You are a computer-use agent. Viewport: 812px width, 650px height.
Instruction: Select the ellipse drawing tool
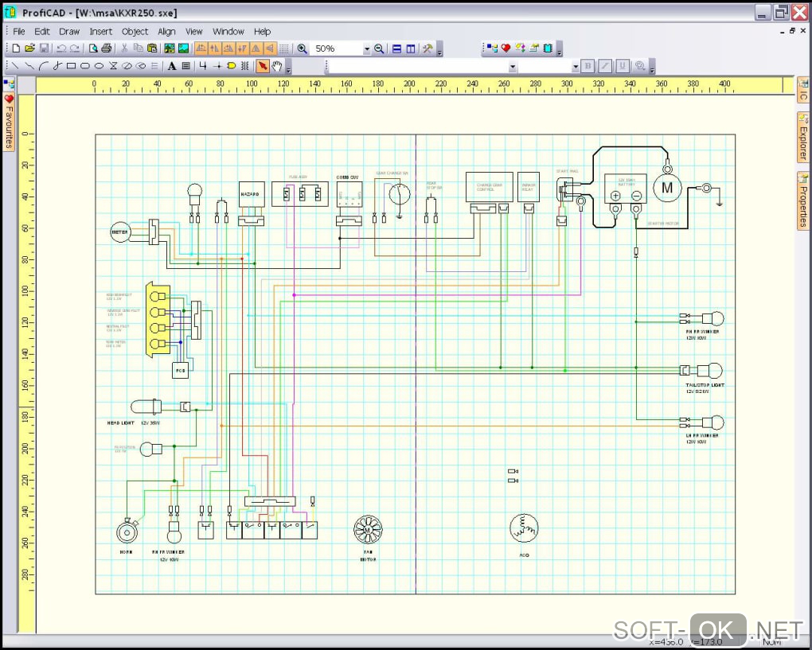point(99,66)
